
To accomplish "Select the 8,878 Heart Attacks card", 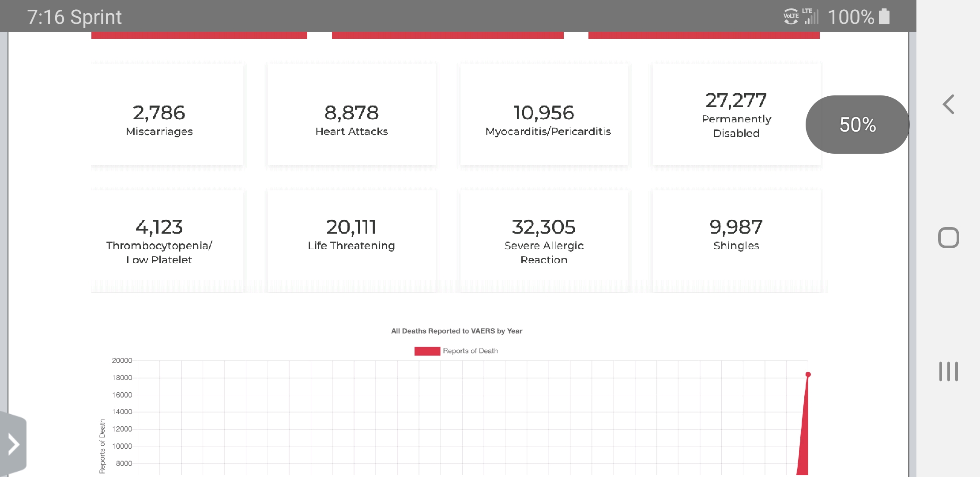I will pos(352,114).
